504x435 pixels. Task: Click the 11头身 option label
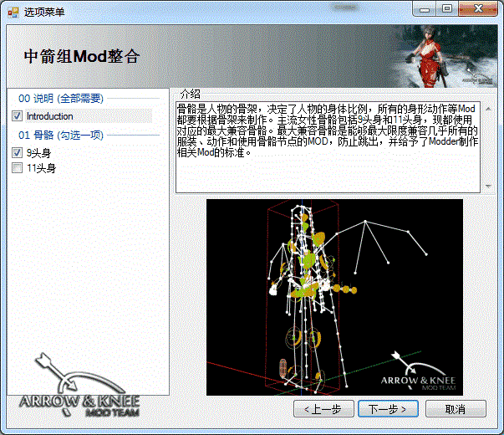(41, 168)
